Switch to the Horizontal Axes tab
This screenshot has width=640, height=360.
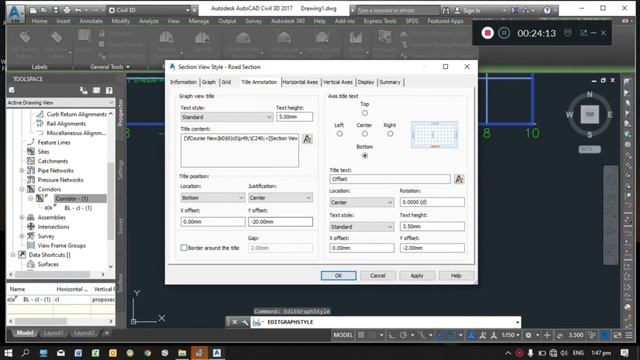[x=300, y=82]
